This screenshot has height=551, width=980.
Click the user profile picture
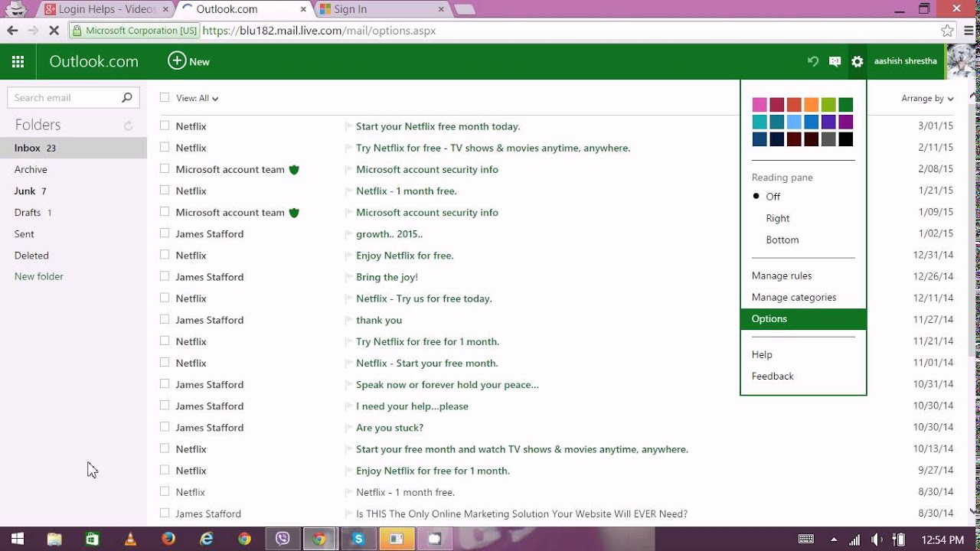962,61
